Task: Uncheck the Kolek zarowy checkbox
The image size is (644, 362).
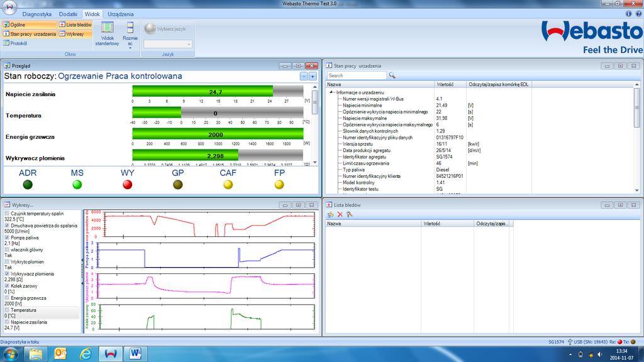Action: (x=7, y=286)
